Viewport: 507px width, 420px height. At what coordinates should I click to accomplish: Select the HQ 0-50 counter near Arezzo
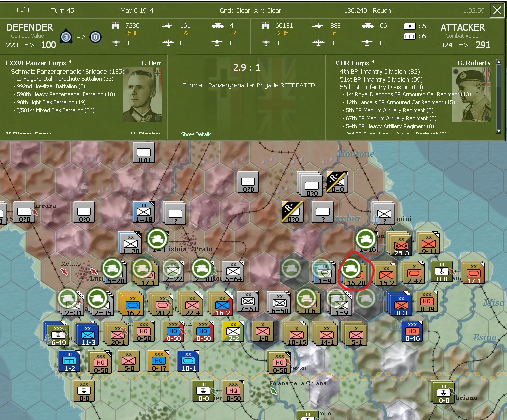[279, 363]
